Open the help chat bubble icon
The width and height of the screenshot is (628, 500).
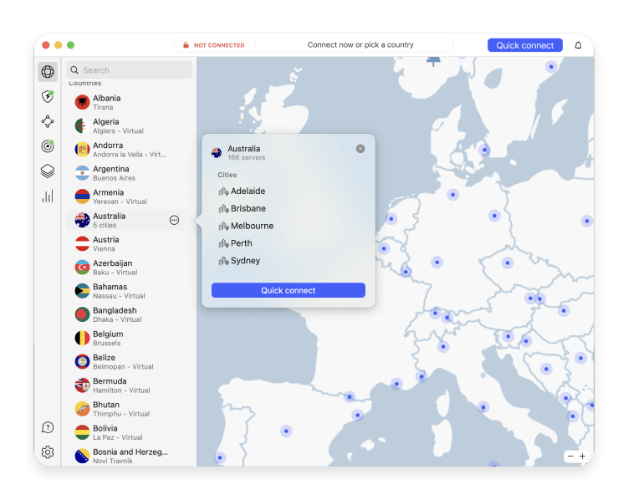point(48,427)
